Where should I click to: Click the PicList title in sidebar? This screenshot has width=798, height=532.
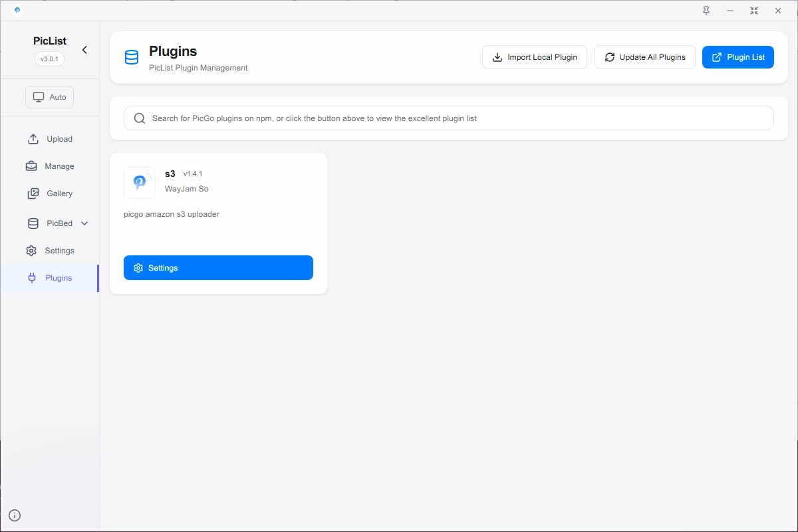pyautogui.click(x=50, y=41)
